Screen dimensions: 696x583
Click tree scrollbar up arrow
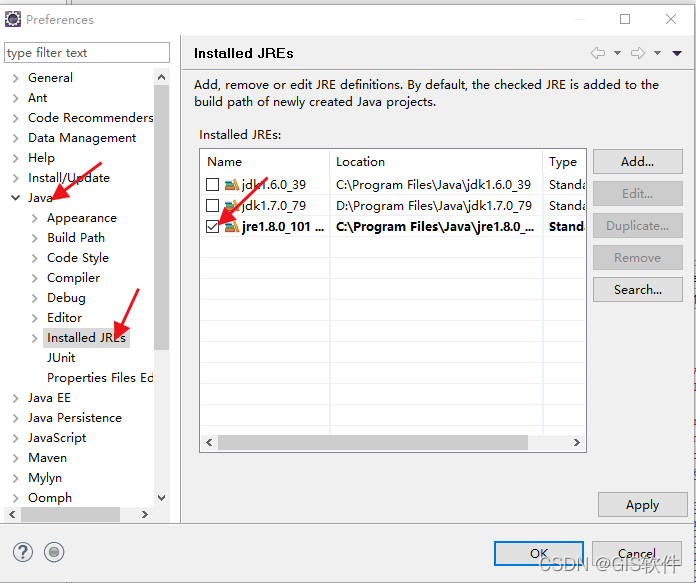pyautogui.click(x=162, y=77)
